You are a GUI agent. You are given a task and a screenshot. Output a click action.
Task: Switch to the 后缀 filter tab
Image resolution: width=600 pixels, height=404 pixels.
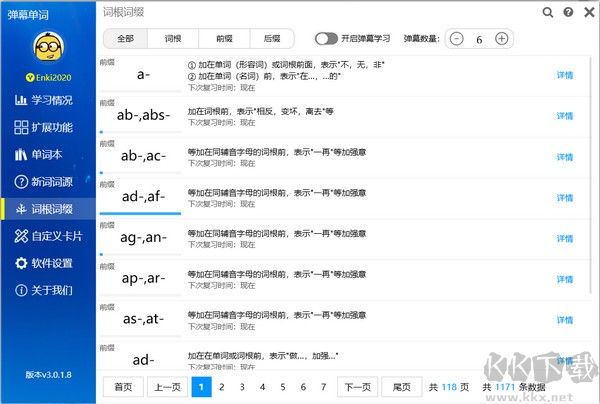point(271,39)
